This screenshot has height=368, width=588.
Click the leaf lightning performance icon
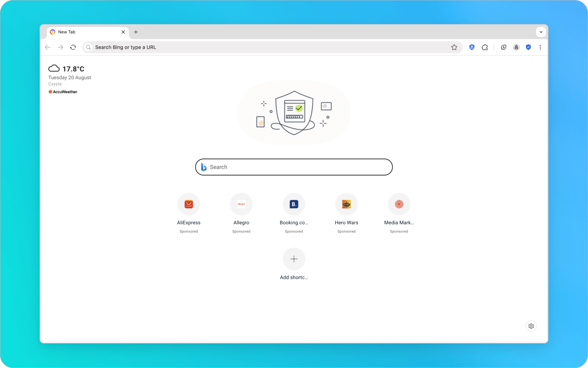[503, 47]
